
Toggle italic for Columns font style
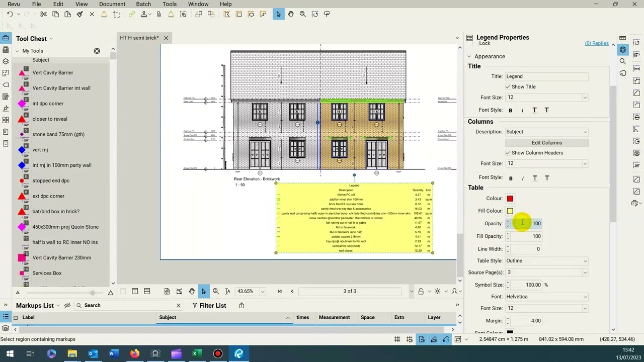point(523,178)
